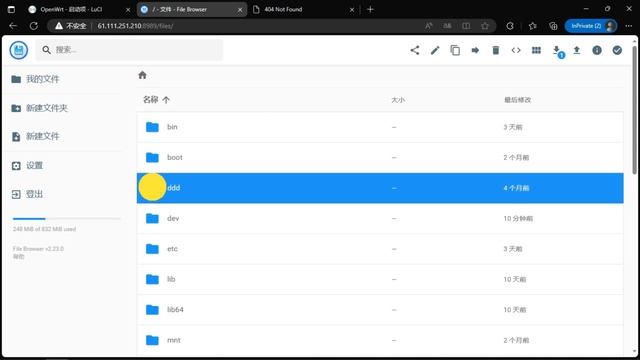
Task: Click the 帮助 help link
Action: click(x=18, y=256)
